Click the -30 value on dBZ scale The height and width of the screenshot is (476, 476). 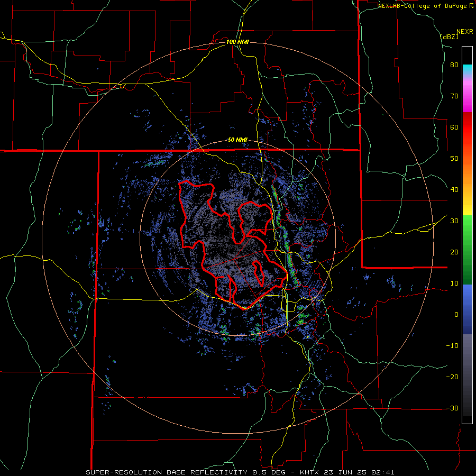452,408
